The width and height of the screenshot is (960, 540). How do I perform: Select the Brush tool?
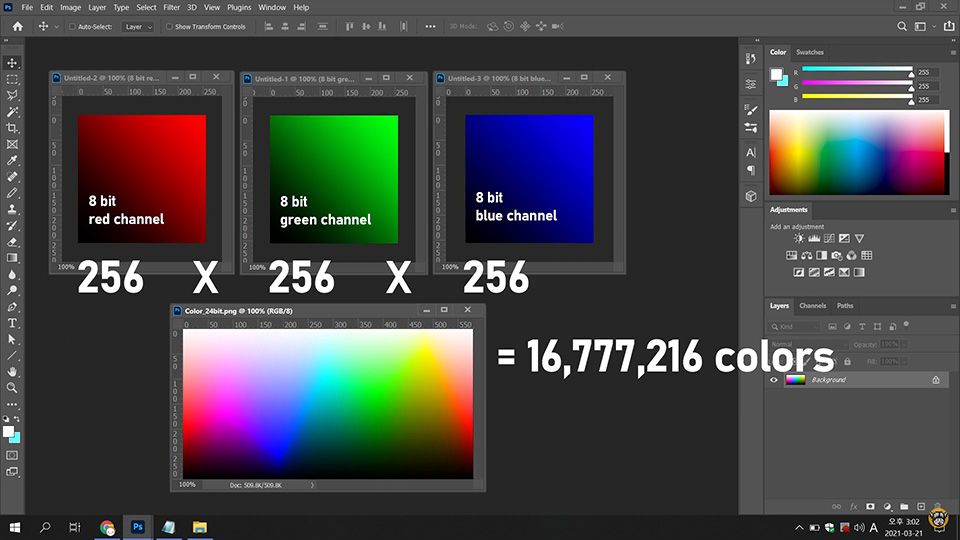(x=12, y=193)
